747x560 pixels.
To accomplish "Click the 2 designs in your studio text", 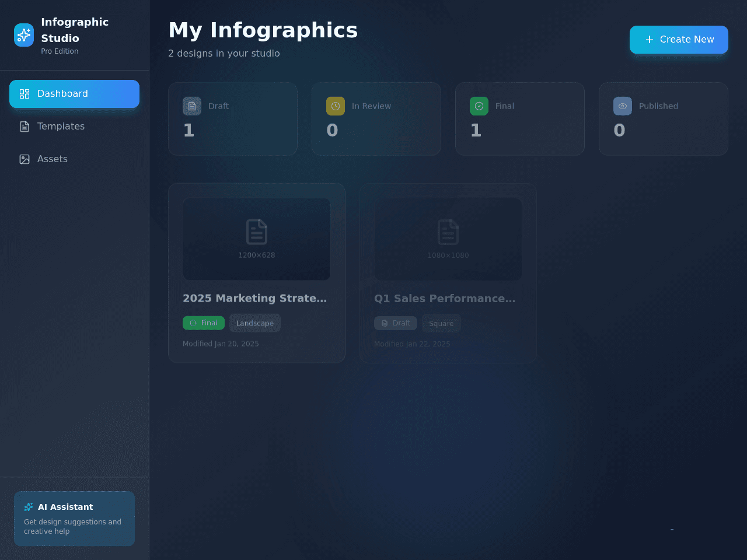I will pyautogui.click(x=224, y=54).
